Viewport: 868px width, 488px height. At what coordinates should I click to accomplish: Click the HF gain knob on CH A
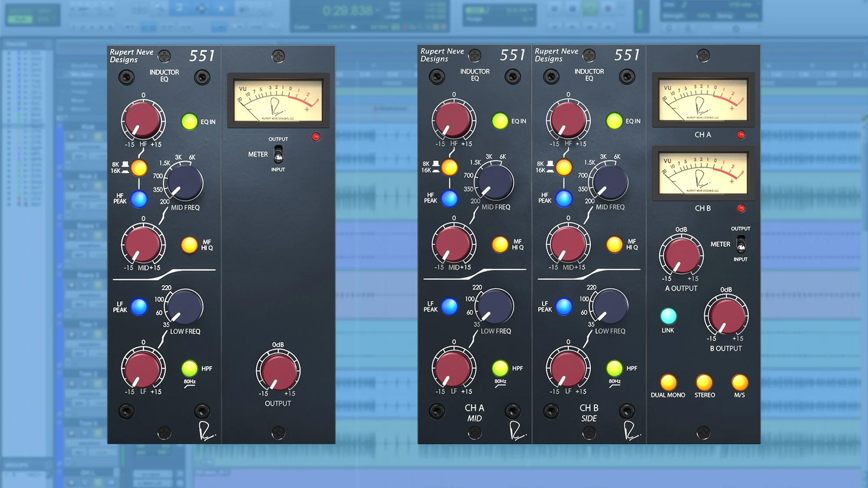(x=454, y=119)
